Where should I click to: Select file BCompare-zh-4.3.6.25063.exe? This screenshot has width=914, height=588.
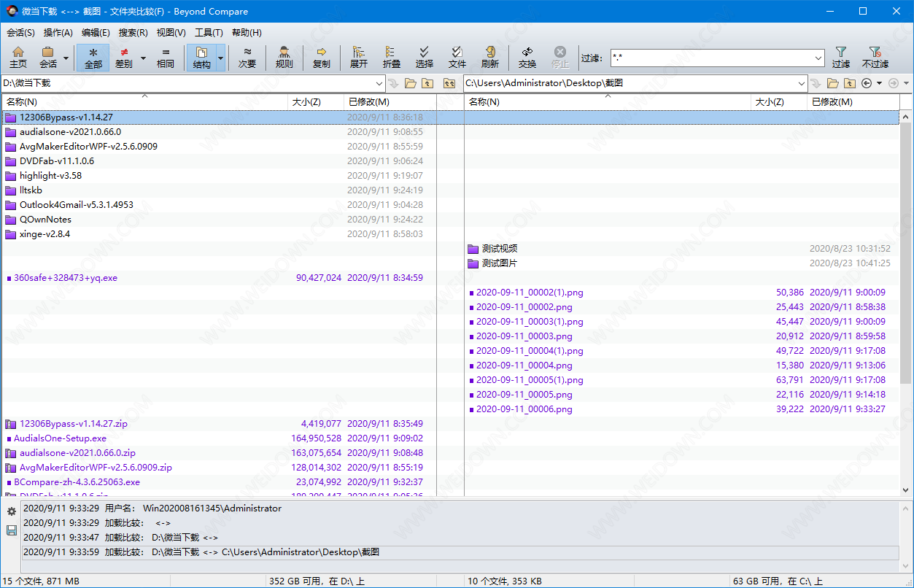(x=77, y=482)
